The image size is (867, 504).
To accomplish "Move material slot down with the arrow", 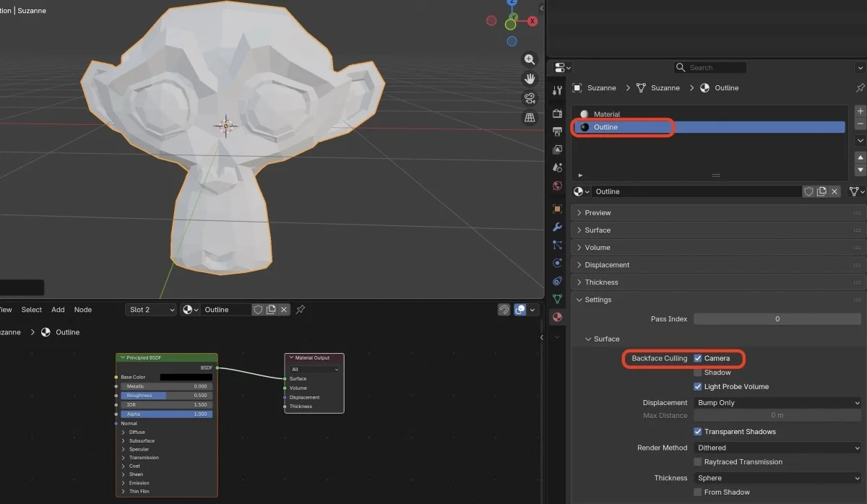I will [x=860, y=170].
